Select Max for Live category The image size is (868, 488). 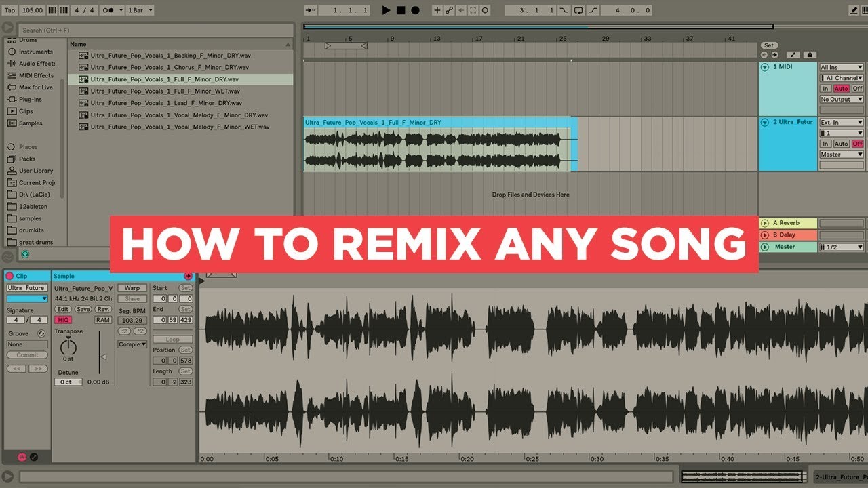pyautogui.click(x=35, y=87)
